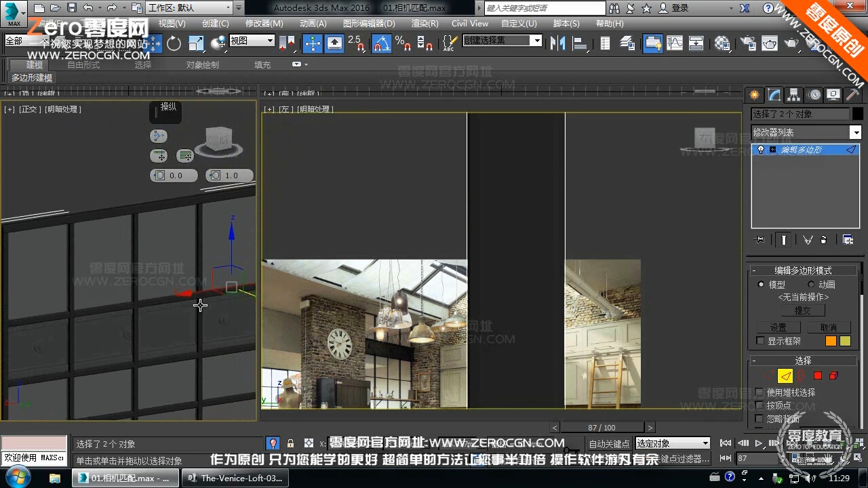Switch to the 对象绘制 ribbon tab
This screenshot has width=868, height=488.
(203, 65)
